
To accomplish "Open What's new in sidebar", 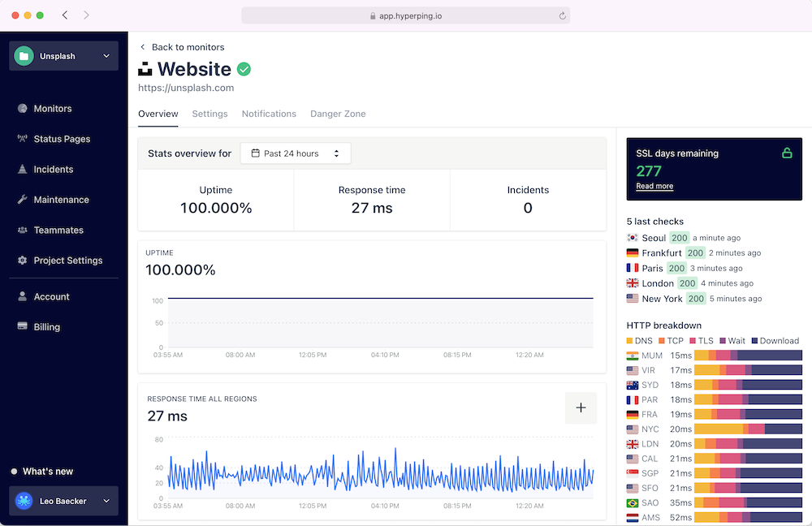I will coord(47,472).
